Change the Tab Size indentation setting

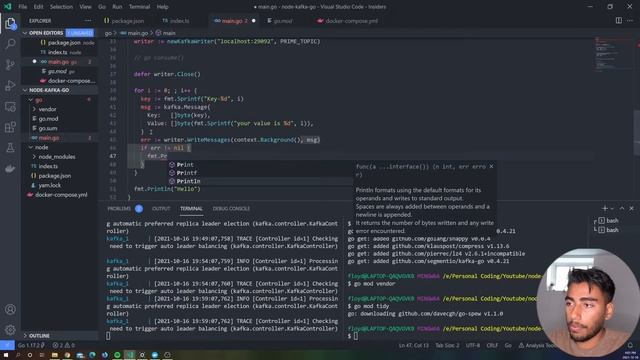coord(447,345)
